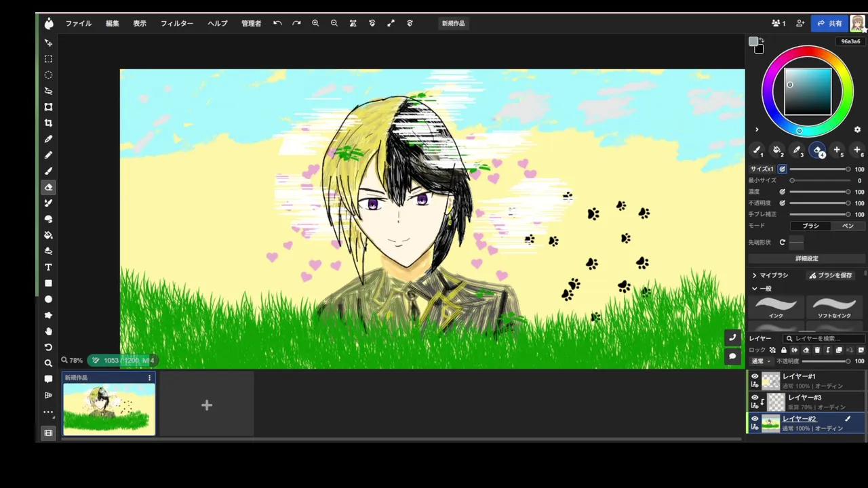The image size is (868, 488).
Task: Click the zoom in icon in top bar
Action: [315, 23]
